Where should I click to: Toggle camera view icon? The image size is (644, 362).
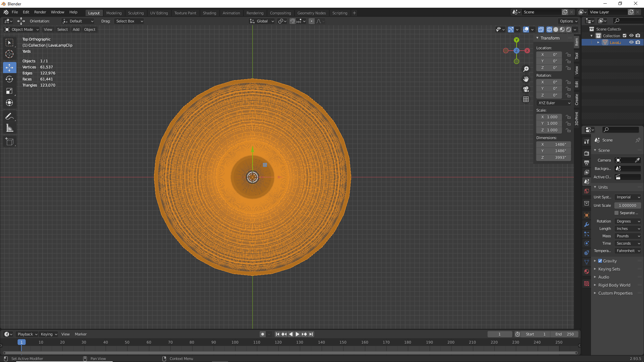(x=526, y=89)
